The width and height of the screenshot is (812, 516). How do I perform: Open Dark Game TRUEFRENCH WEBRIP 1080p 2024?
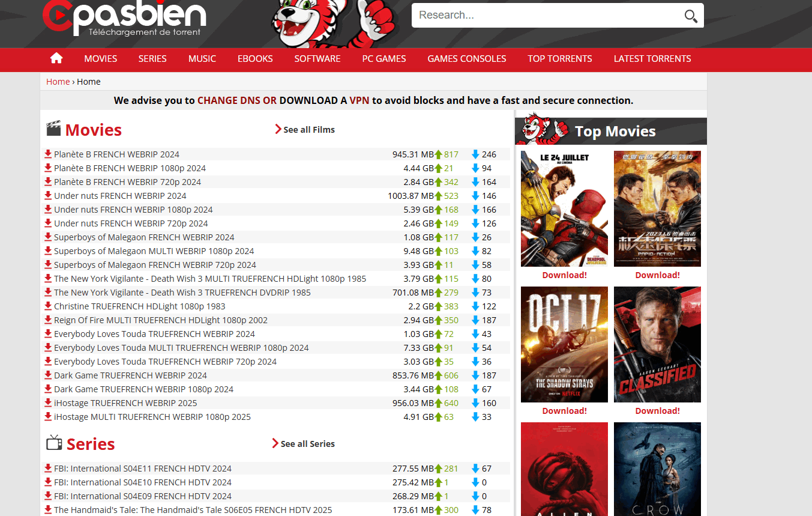point(143,389)
